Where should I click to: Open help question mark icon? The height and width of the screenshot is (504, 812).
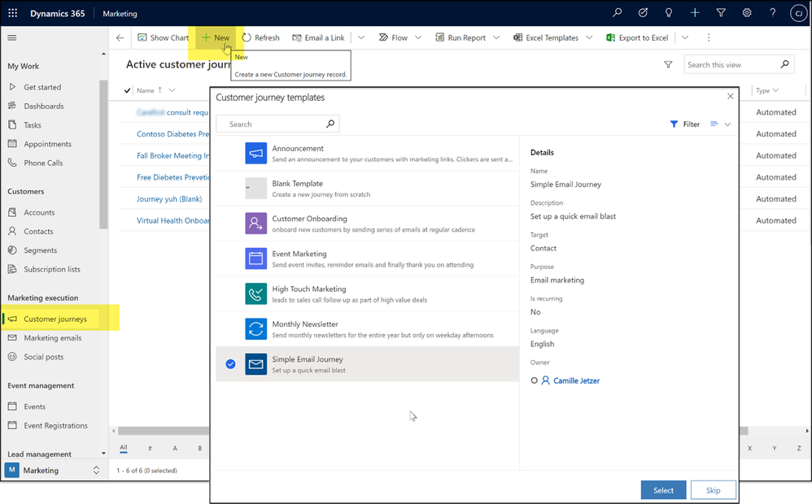[x=773, y=13]
